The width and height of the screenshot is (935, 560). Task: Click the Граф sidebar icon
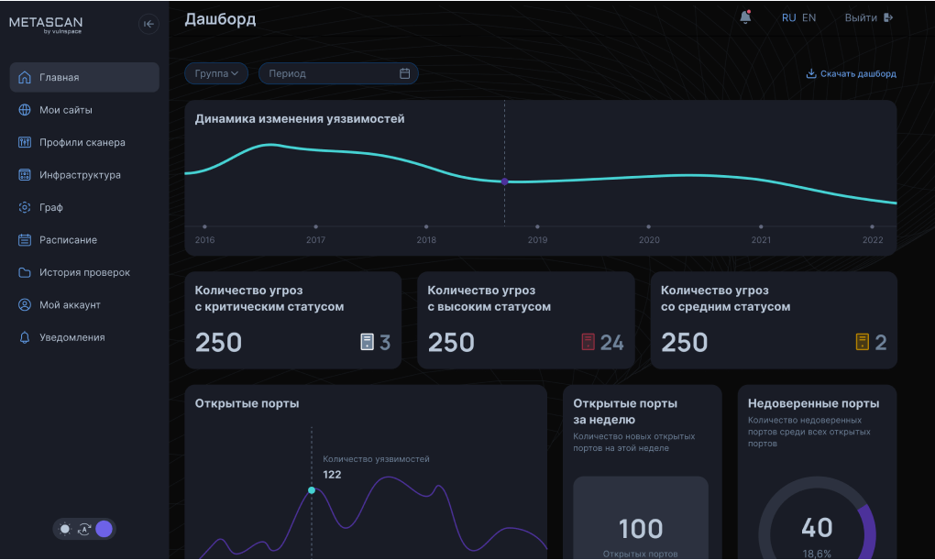pyautogui.click(x=25, y=207)
